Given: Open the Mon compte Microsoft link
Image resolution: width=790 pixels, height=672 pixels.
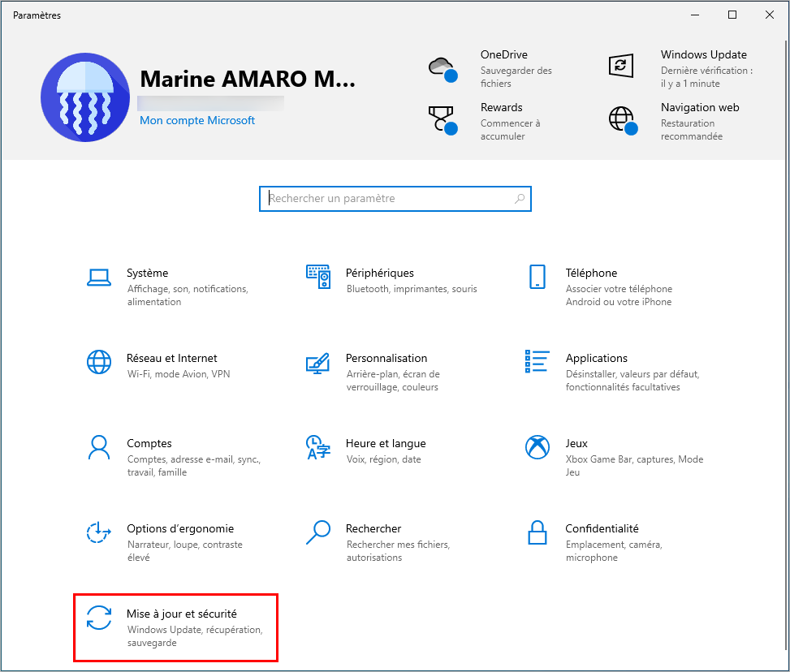Looking at the screenshot, I should [197, 120].
